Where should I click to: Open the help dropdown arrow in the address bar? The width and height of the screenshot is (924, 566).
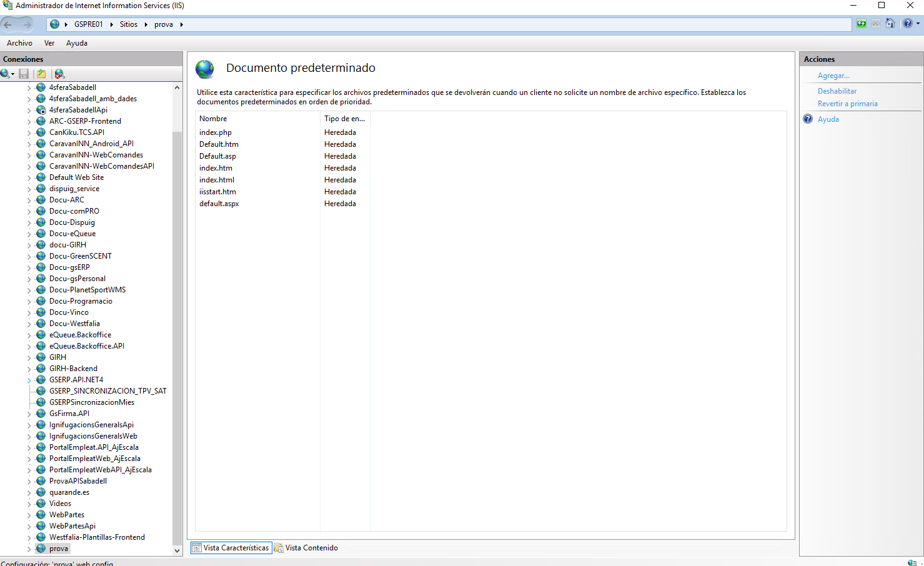(x=918, y=24)
